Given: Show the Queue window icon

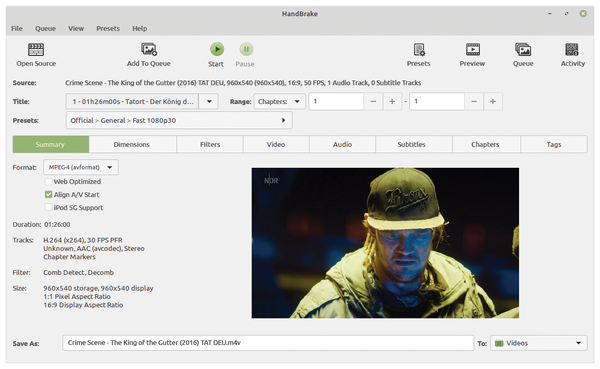Looking at the screenshot, I should (x=523, y=49).
